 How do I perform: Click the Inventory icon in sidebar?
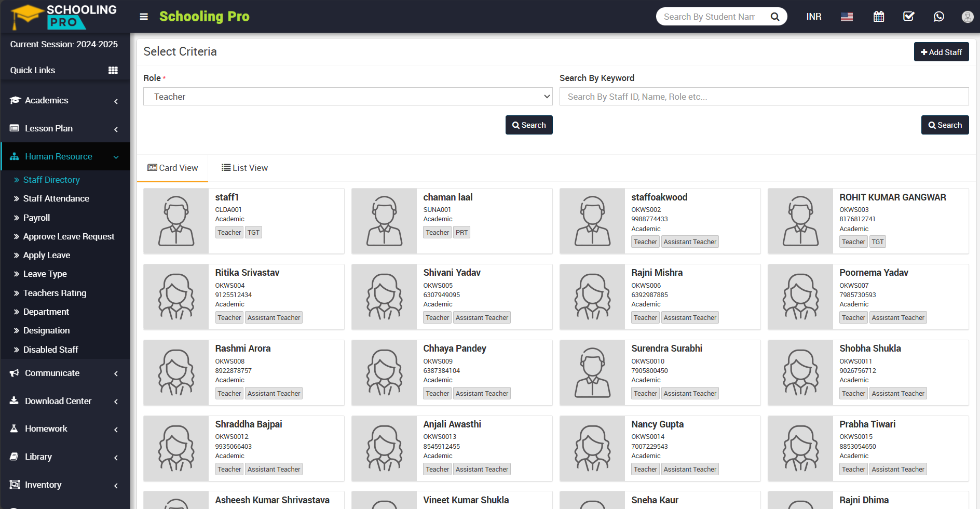pos(15,485)
